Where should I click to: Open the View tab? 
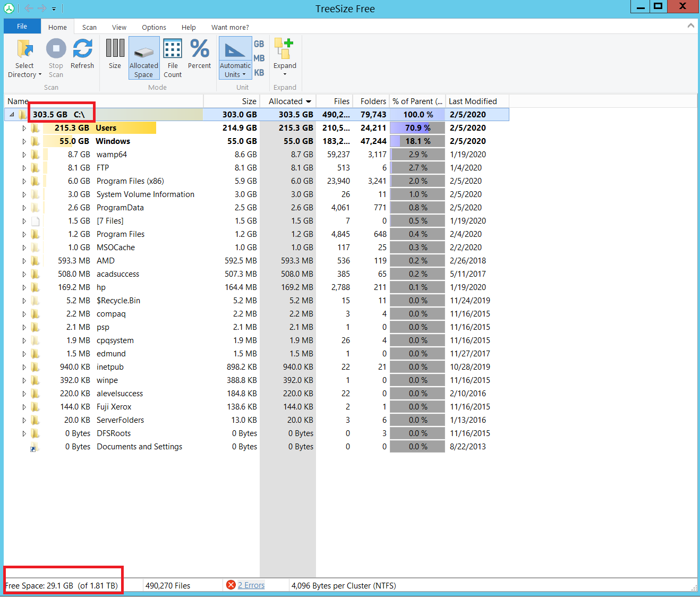pos(119,27)
